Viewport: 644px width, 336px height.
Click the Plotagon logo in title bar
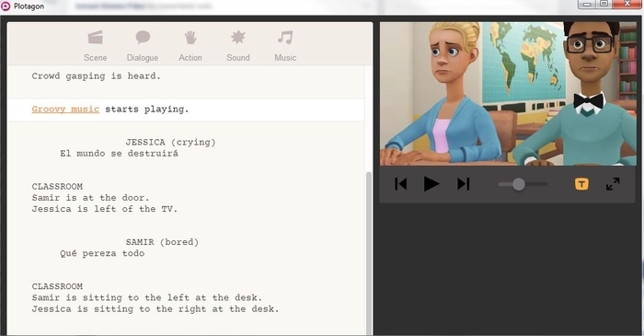point(6,6)
